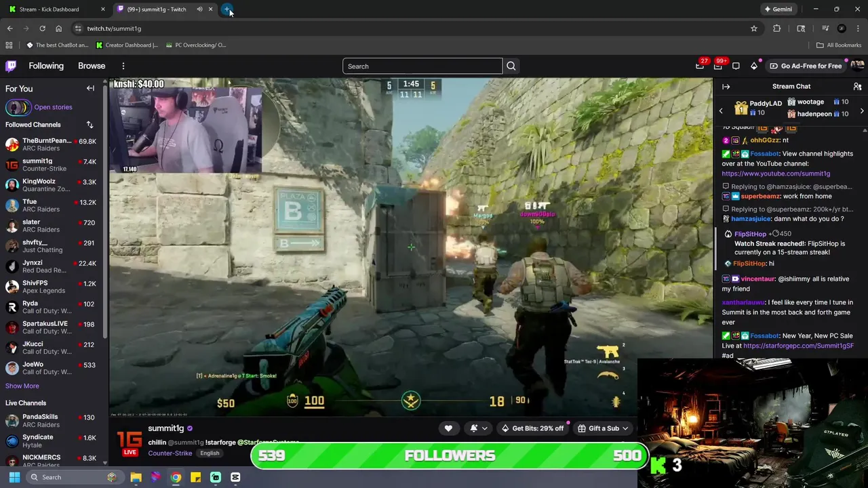
Task: Open the Counter-Strike category link
Action: point(170,453)
